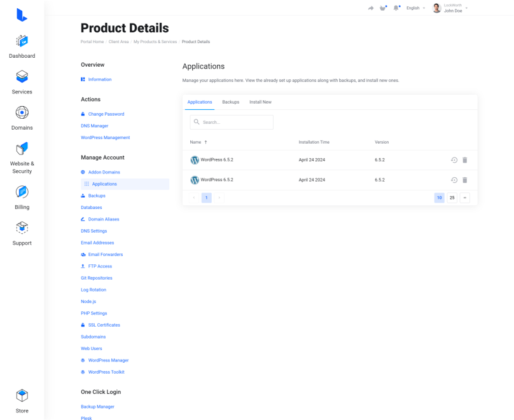The image size is (514, 420).
Task: Open the Store sidebar icon
Action: 22,395
